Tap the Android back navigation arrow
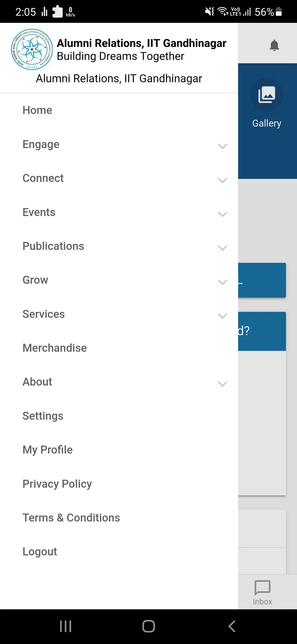Viewport: 297px width, 644px height. pyautogui.click(x=232, y=626)
